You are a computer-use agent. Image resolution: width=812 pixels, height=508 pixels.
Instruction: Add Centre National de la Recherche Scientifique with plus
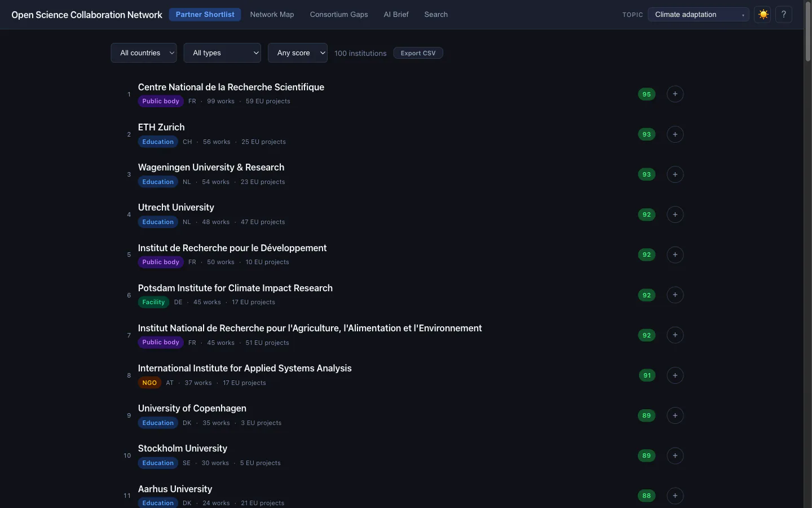coord(675,94)
